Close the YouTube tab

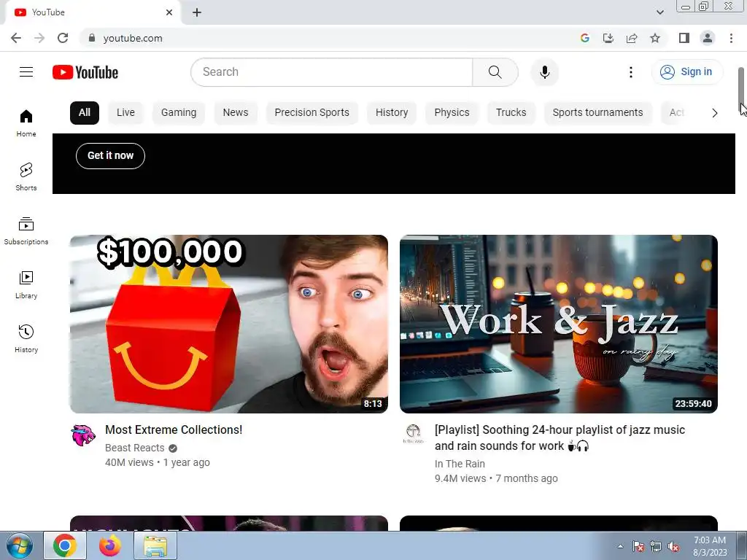click(x=169, y=12)
